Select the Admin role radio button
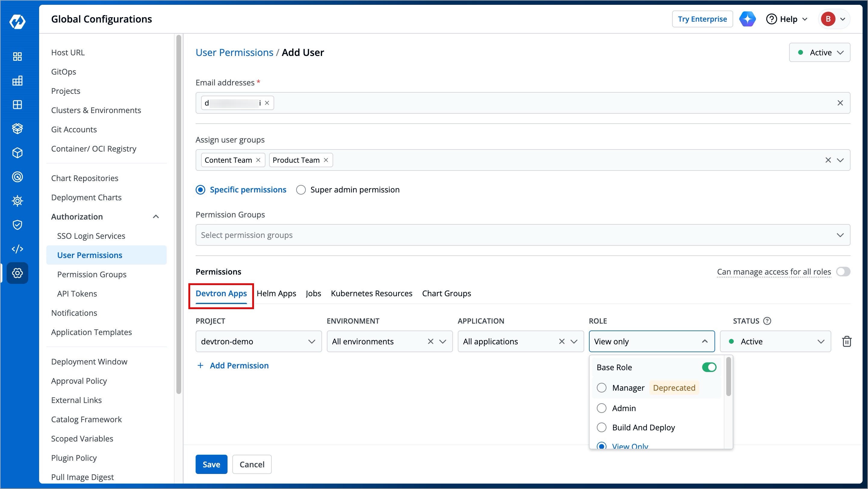868x489 pixels. (601, 408)
